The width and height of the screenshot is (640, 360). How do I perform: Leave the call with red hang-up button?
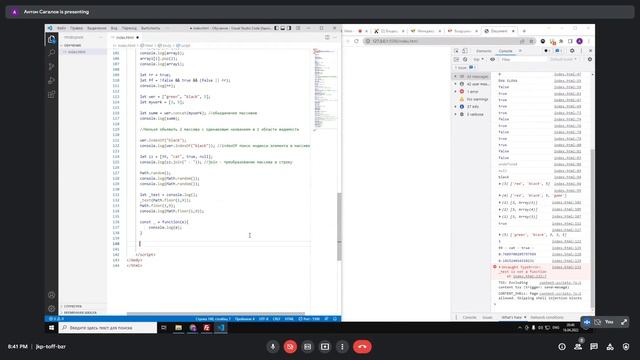(362, 347)
